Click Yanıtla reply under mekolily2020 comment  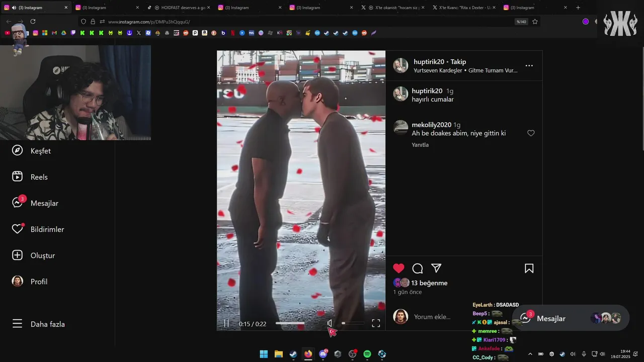click(420, 145)
